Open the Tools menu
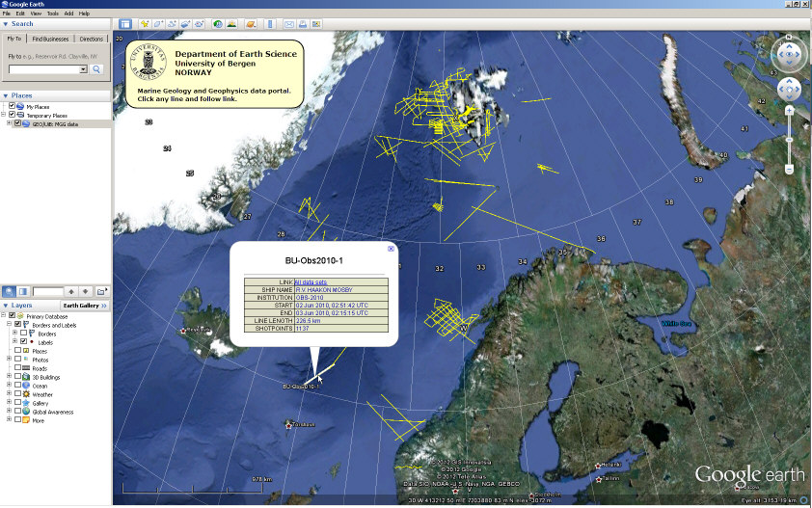Screen dimensions: 812x508 click(x=53, y=13)
